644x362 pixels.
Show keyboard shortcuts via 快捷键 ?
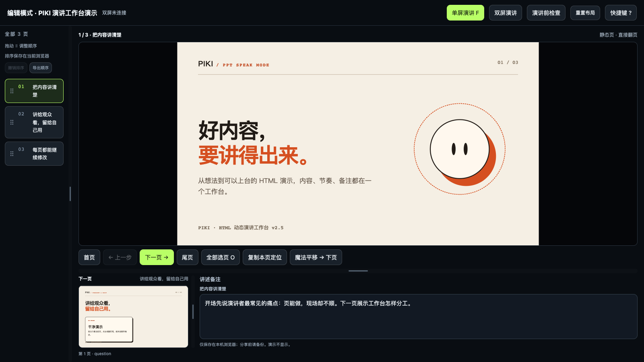point(621,13)
